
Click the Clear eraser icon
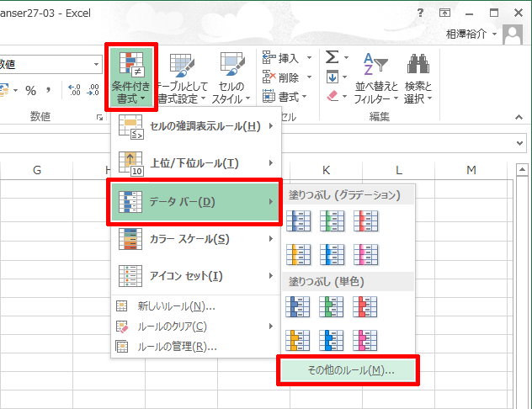click(x=332, y=96)
